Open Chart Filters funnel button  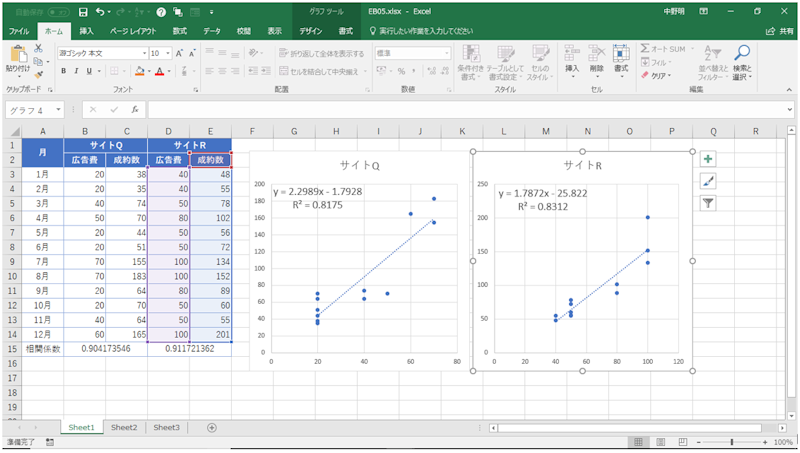(708, 203)
